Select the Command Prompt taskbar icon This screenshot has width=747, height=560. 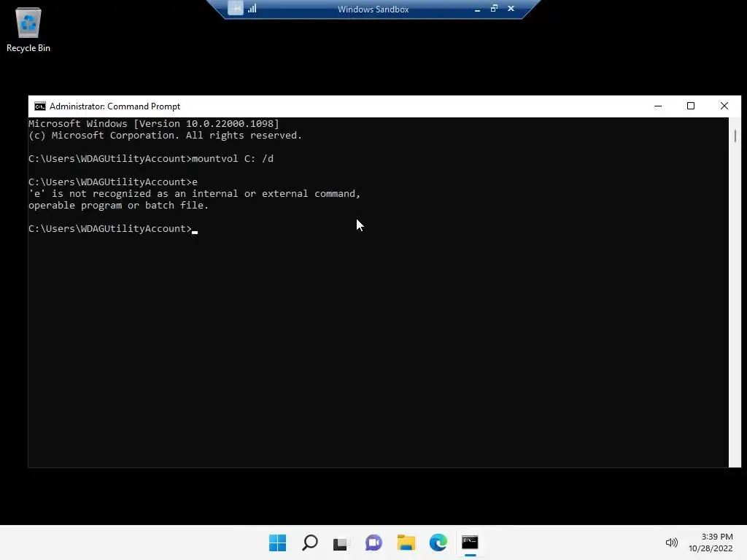pos(471,542)
